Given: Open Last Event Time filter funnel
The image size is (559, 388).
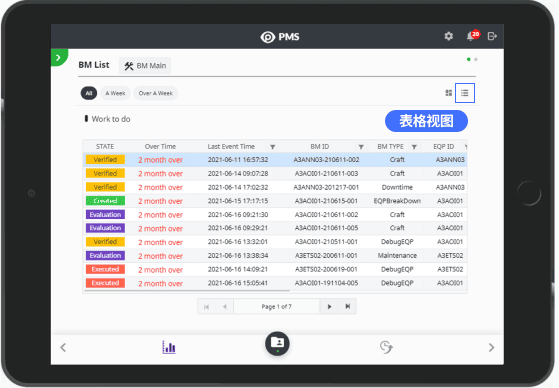Looking at the screenshot, I should [x=272, y=147].
